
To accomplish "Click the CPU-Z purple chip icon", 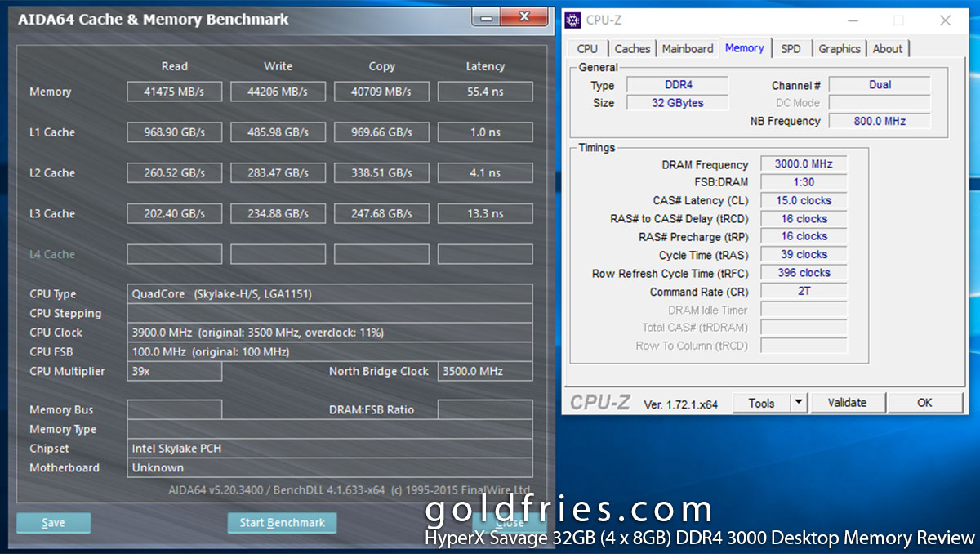I will pos(573,20).
